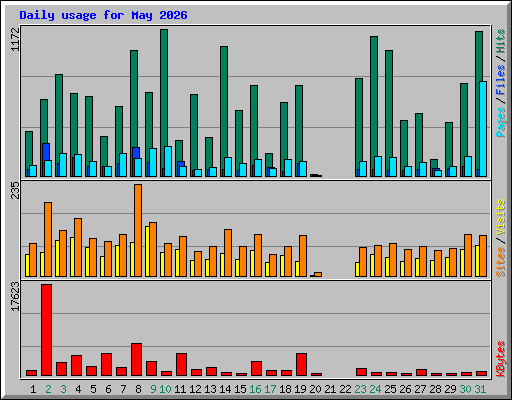
Task: Click the Visits legend label
Action: [x=500, y=218]
